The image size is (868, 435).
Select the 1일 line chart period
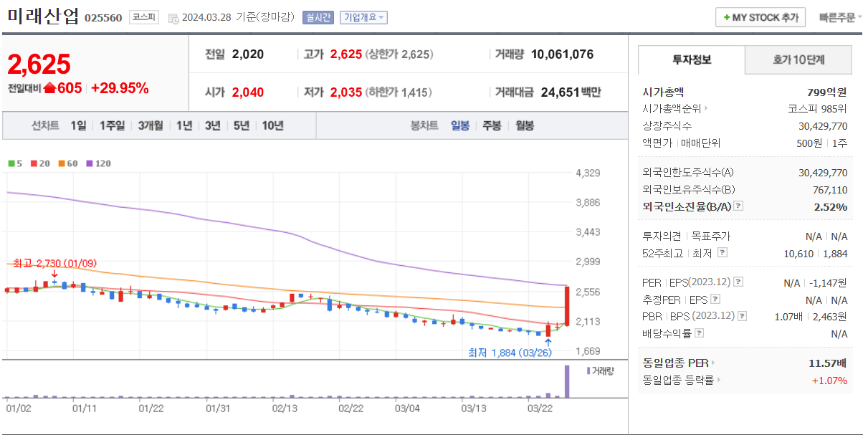coord(78,125)
